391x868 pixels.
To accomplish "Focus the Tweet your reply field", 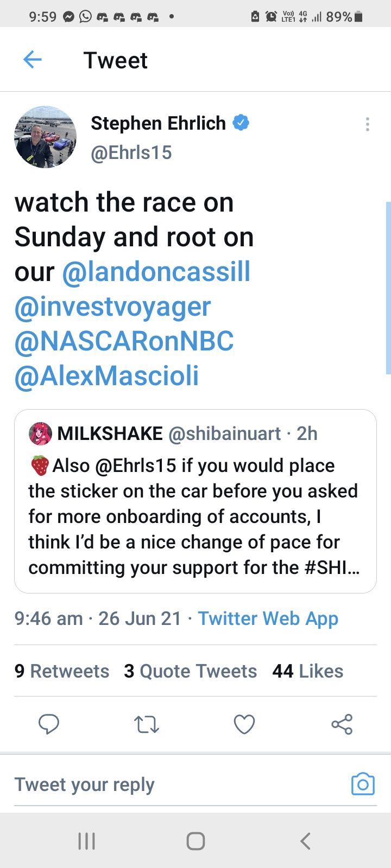I will coord(163,784).
